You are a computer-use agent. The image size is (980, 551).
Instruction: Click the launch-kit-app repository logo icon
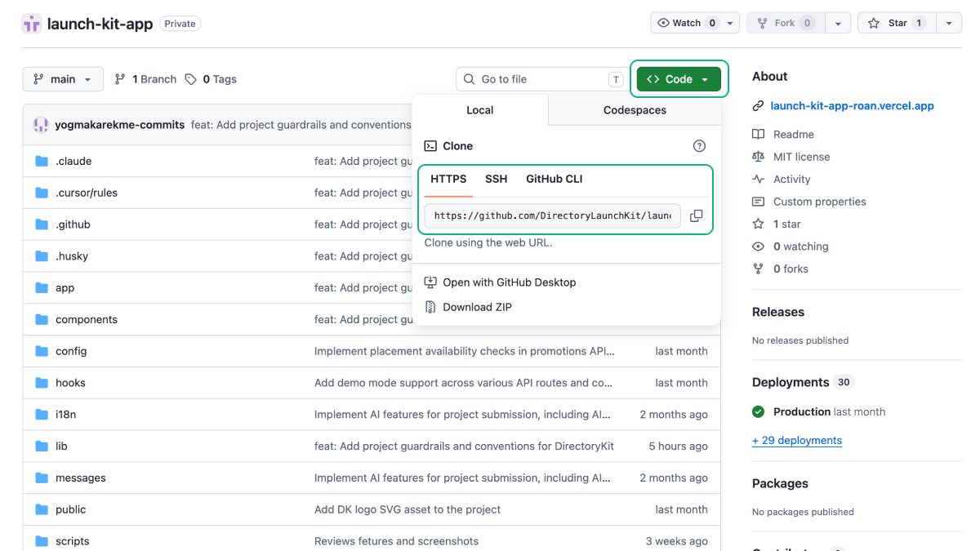point(32,24)
